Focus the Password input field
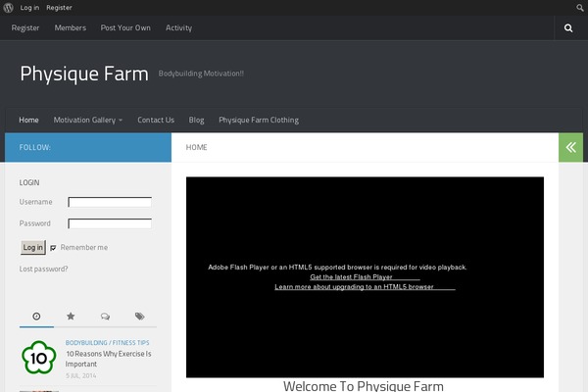This screenshot has width=588, height=392. click(110, 223)
